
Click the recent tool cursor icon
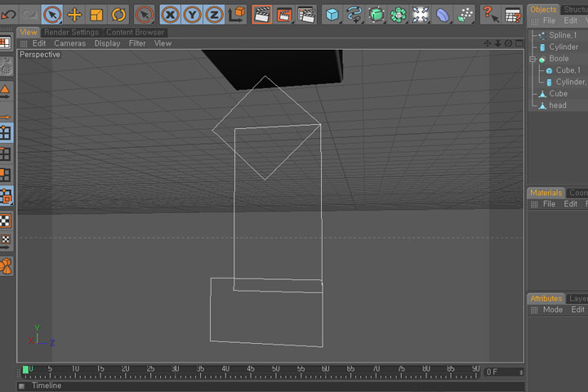(144, 15)
